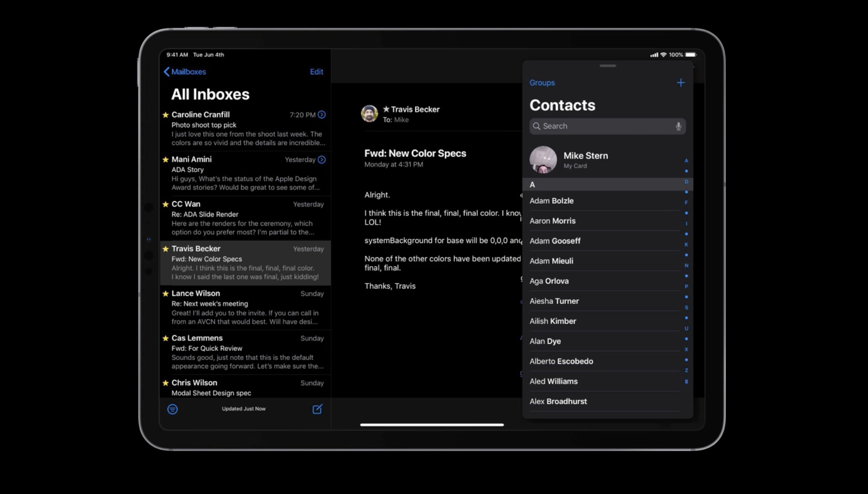Click the plus icon to add contact
Image resolution: width=868 pixels, height=494 pixels.
(680, 83)
